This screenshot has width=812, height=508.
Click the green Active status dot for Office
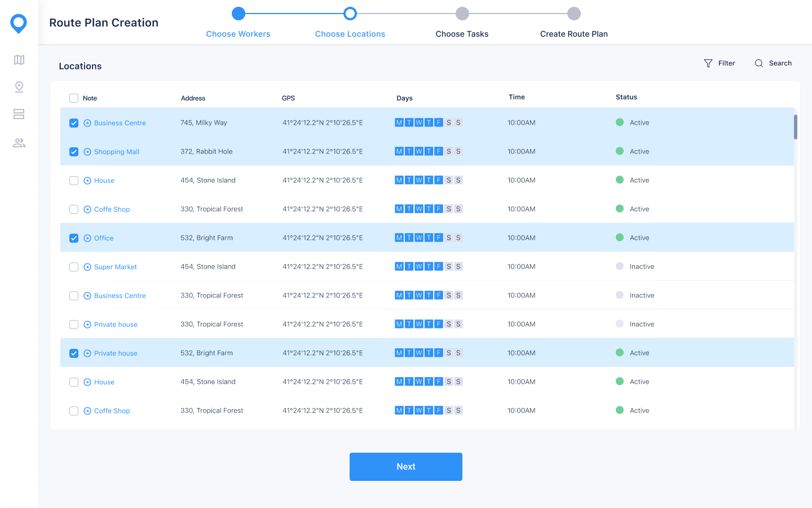tap(620, 238)
